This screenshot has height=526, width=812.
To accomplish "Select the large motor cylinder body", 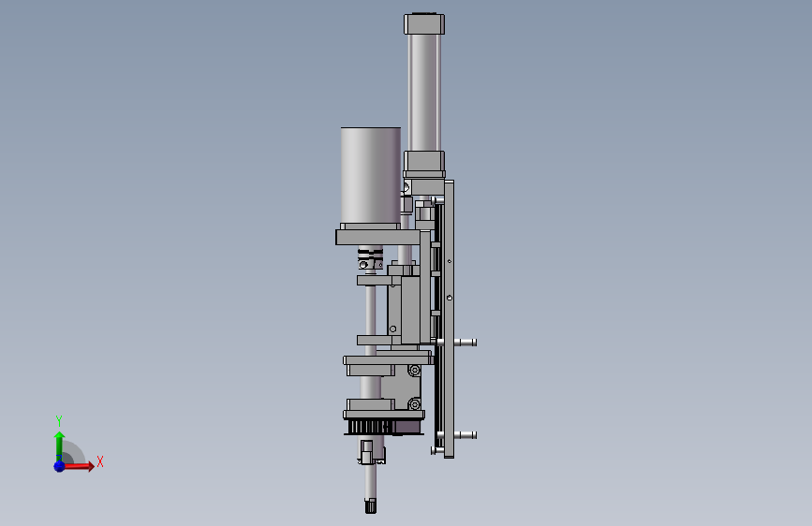I will 371,175.
